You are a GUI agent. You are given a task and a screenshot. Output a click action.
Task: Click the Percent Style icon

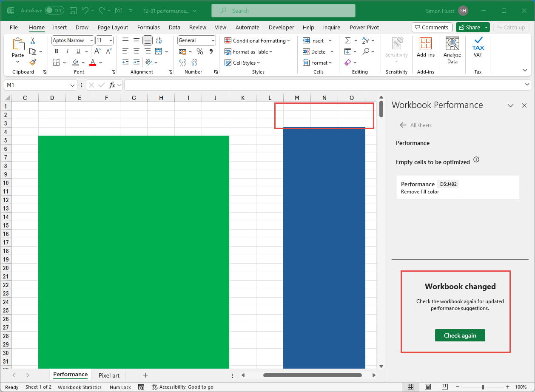[x=199, y=51]
